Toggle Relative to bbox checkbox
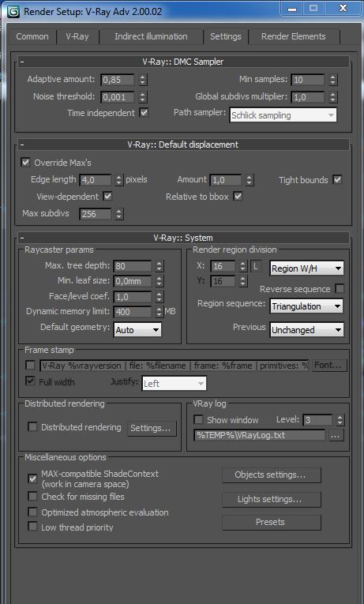This screenshot has width=364, height=604. pos(238,196)
